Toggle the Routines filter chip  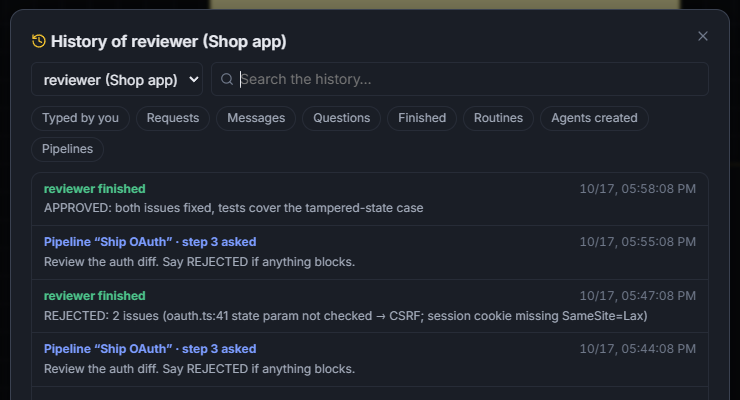498,118
